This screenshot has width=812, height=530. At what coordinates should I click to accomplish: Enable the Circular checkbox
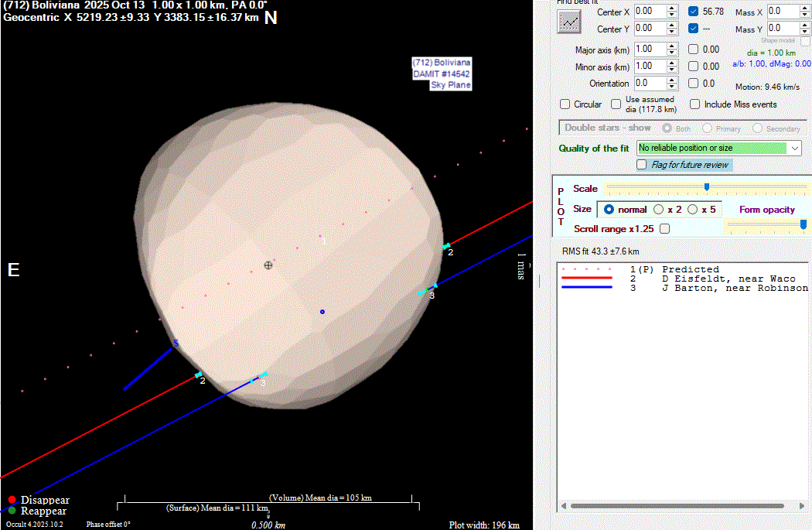565,104
